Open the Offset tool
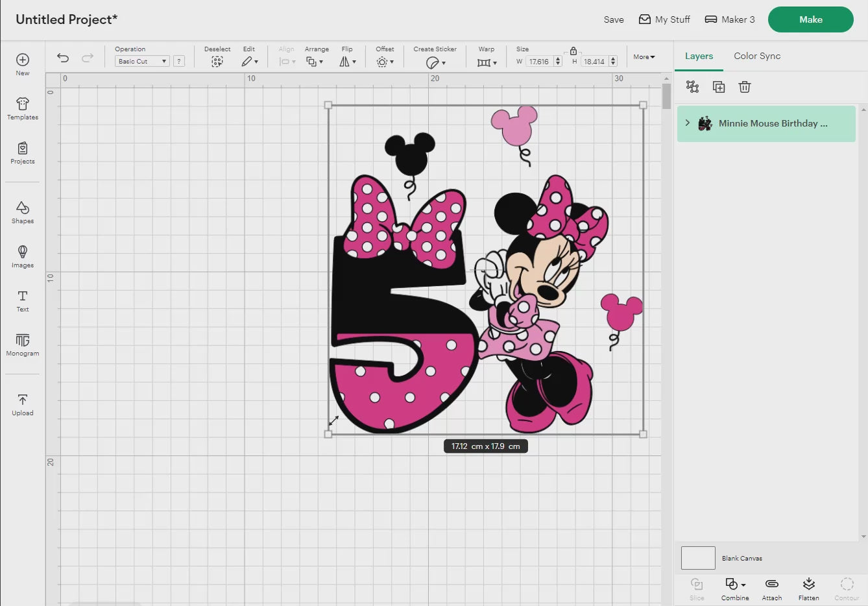 point(385,62)
